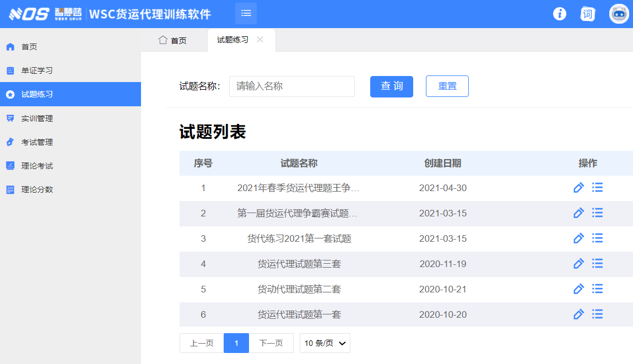Close the 试题练习 tab
Screen dimensions: 633x364
(260, 40)
